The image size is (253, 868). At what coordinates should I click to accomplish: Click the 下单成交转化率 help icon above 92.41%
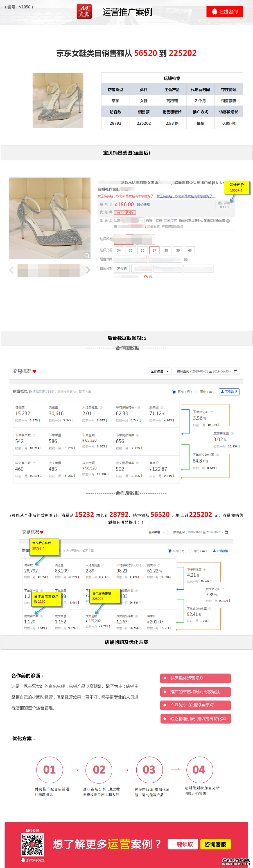(x=210, y=609)
